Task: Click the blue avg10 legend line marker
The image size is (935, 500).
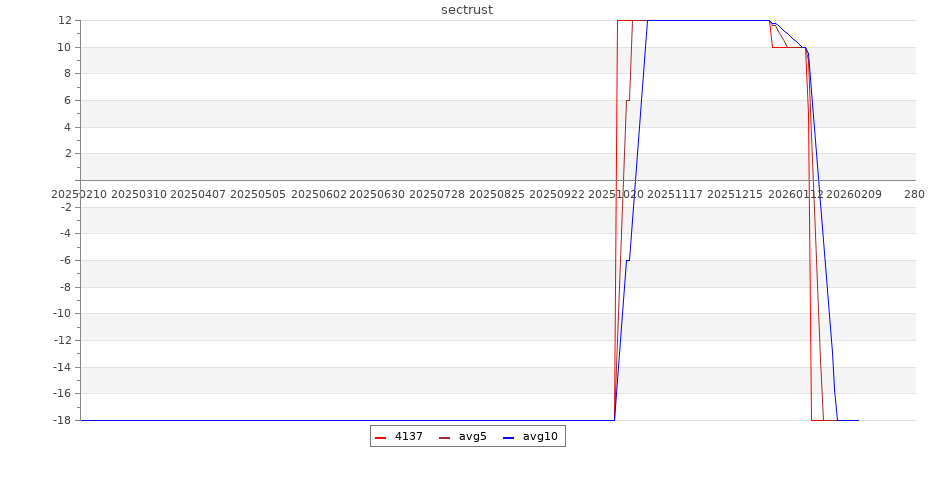Action: pos(508,437)
